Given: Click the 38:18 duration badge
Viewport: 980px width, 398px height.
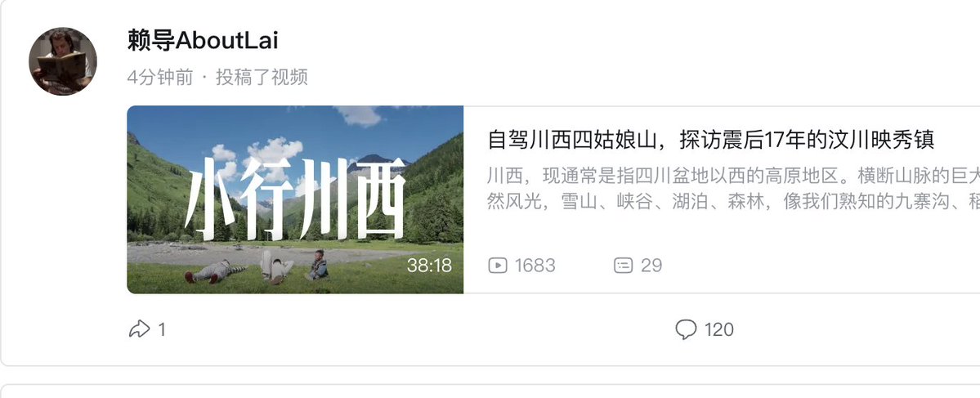Looking at the screenshot, I should (x=429, y=266).
